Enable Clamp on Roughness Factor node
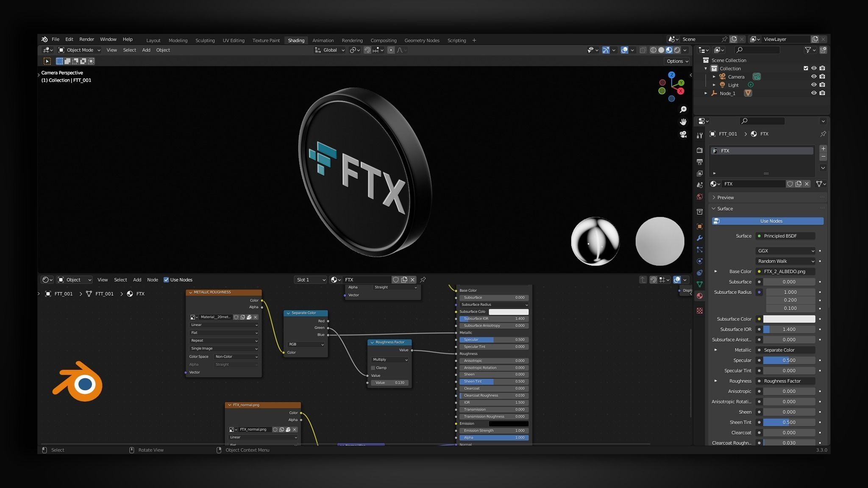This screenshot has height=488, width=868. (x=373, y=368)
